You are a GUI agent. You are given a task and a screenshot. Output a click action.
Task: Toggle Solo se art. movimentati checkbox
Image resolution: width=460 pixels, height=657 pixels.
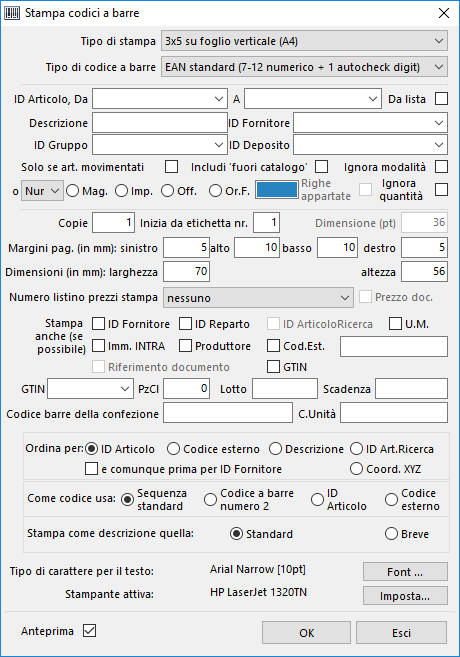tap(171, 166)
